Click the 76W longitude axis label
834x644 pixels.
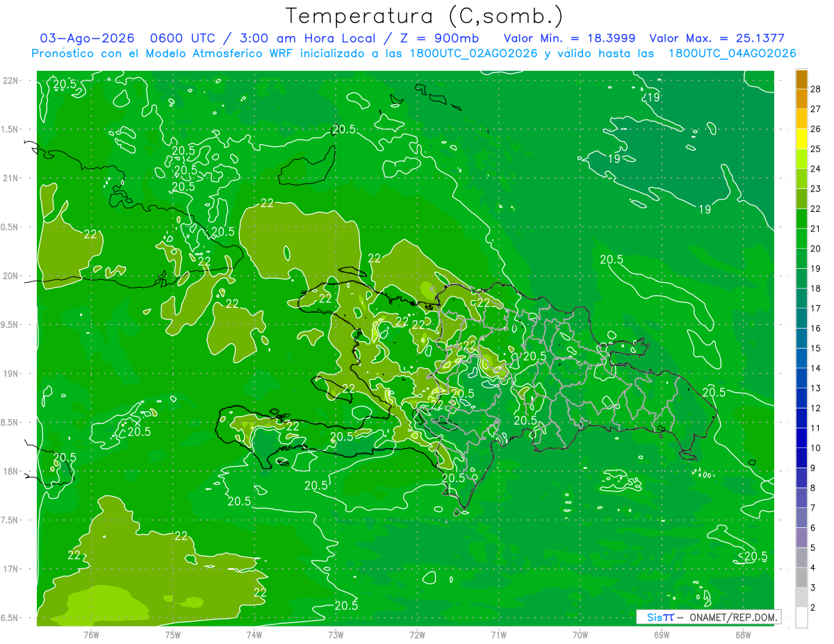(x=91, y=635)
